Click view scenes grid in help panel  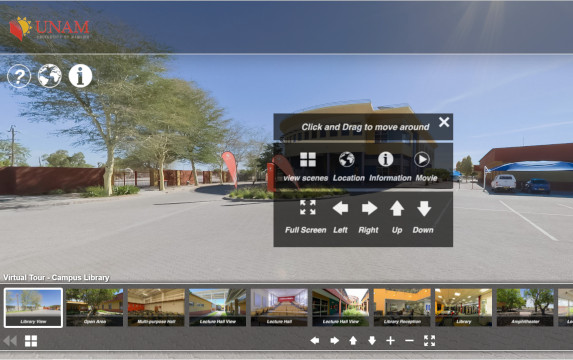coord(308,160)
